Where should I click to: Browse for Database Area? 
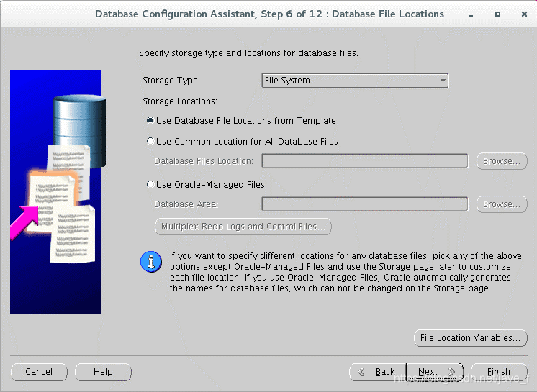coord(502,204)
